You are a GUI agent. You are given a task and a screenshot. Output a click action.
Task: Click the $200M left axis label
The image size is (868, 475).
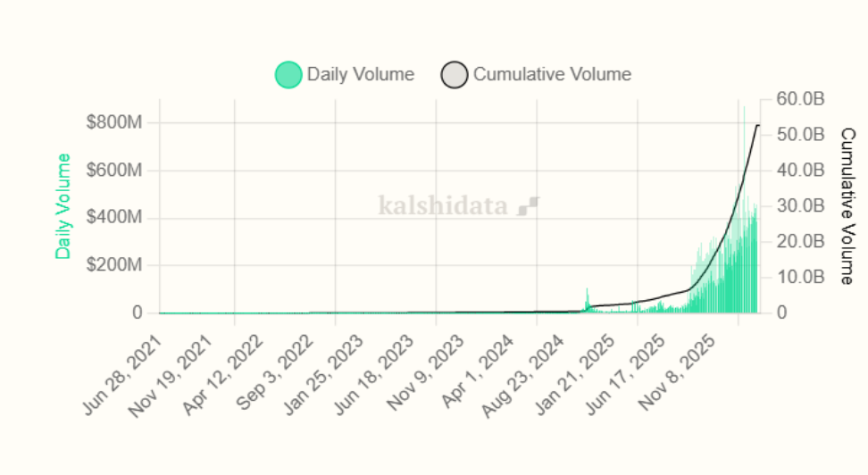coord(114,265)
